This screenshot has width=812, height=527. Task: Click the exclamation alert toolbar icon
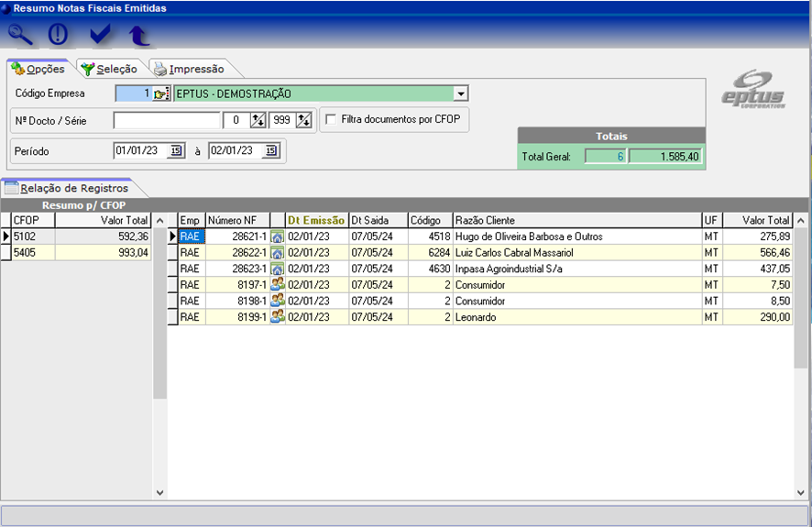(59, 35)
